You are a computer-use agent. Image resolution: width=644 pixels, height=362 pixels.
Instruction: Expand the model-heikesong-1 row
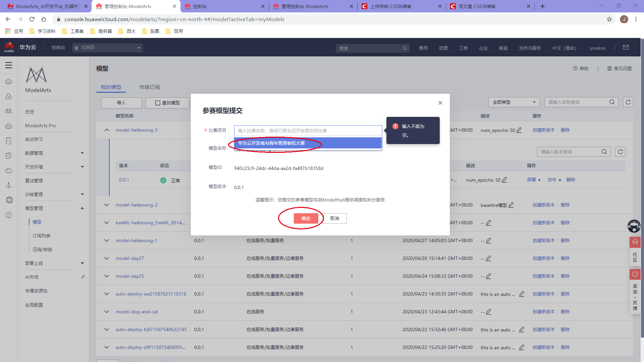pyautogui.click(x=107, y=240)
